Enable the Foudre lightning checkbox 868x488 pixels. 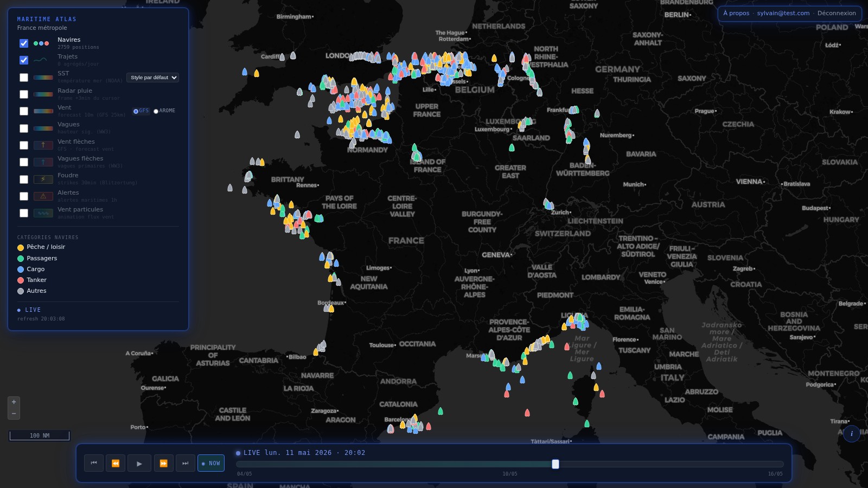24,179
